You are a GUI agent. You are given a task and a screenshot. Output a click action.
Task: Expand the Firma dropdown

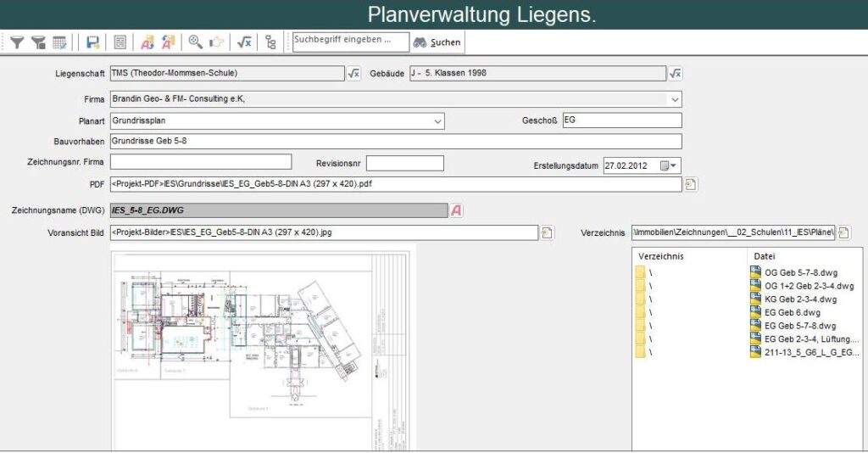point(675,99)
